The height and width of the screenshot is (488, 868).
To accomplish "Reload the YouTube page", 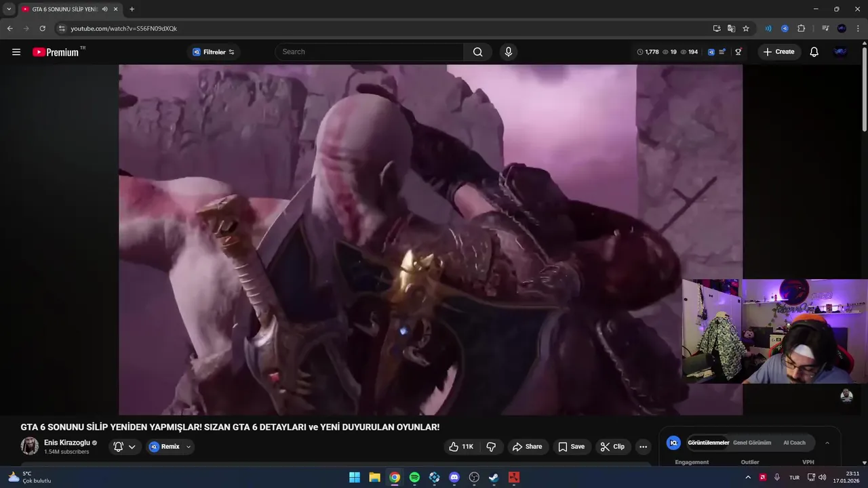I will pyautogui.click(x=42, y=28).
